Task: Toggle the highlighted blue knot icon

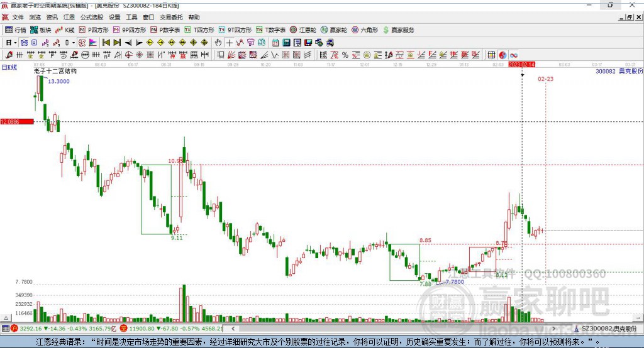Action: pos(25,43)
